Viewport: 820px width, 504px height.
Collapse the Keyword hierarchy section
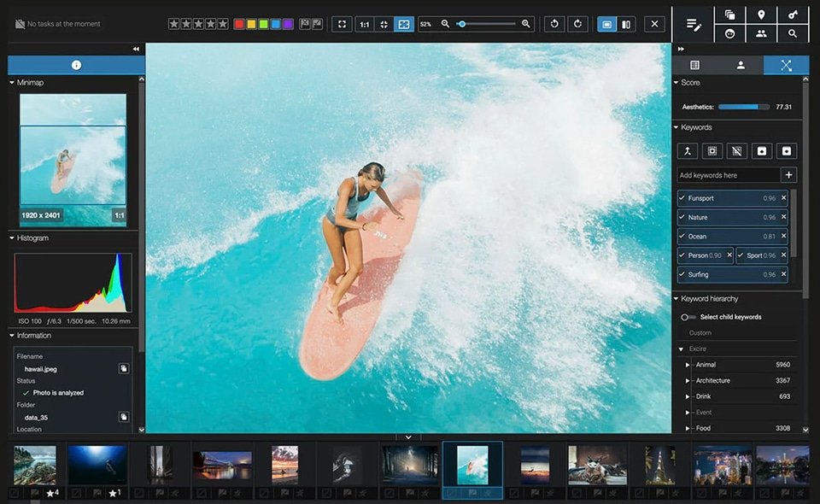(676, 298)
